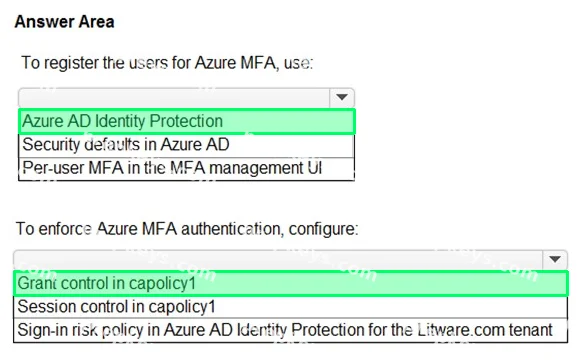Click the empty enforce MFA combo box field
Viewport: 585px width, 362px height.
tap(278, 260)
